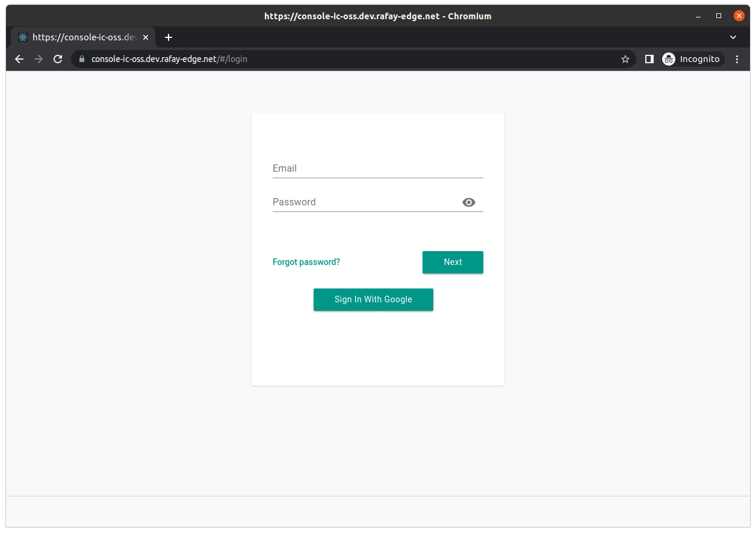Focus the Email input field
The image size is (756, 533).
click(x=378, y=169)
